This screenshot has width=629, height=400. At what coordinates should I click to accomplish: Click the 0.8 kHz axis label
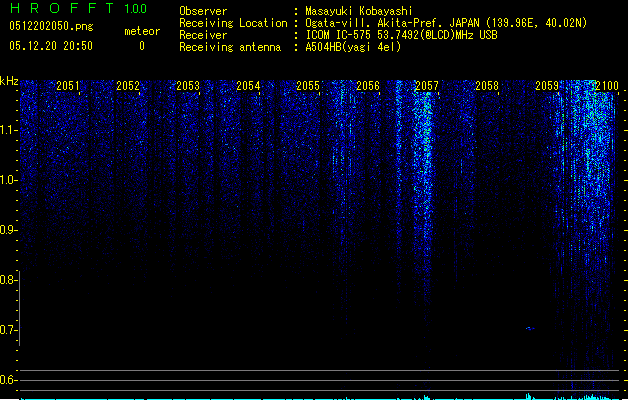coord(9,280)
